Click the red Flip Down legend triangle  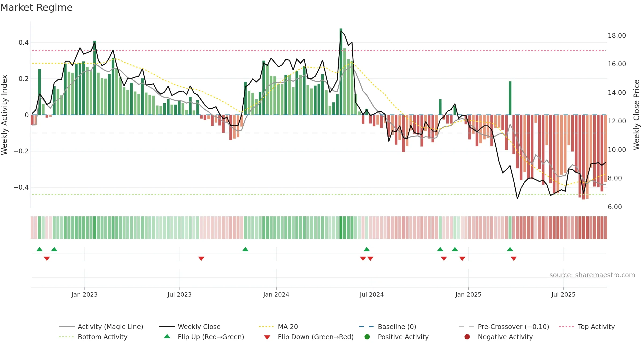[267, 337]
